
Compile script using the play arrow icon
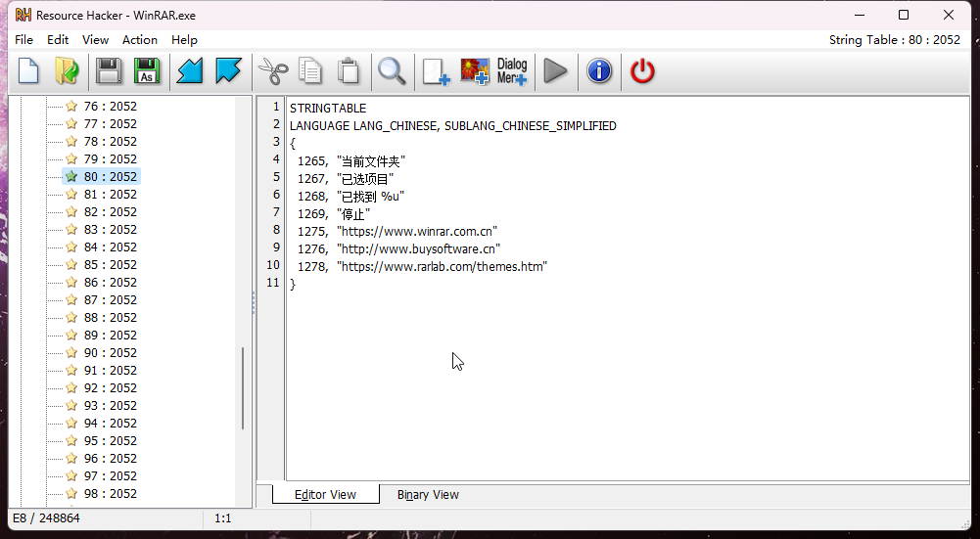pos(555,71)
